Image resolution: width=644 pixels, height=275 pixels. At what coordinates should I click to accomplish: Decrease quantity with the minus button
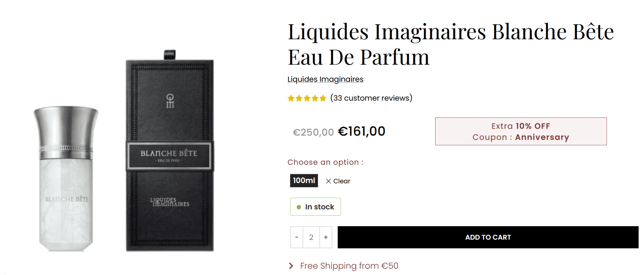pyautogui.click(x=297, y=237)
